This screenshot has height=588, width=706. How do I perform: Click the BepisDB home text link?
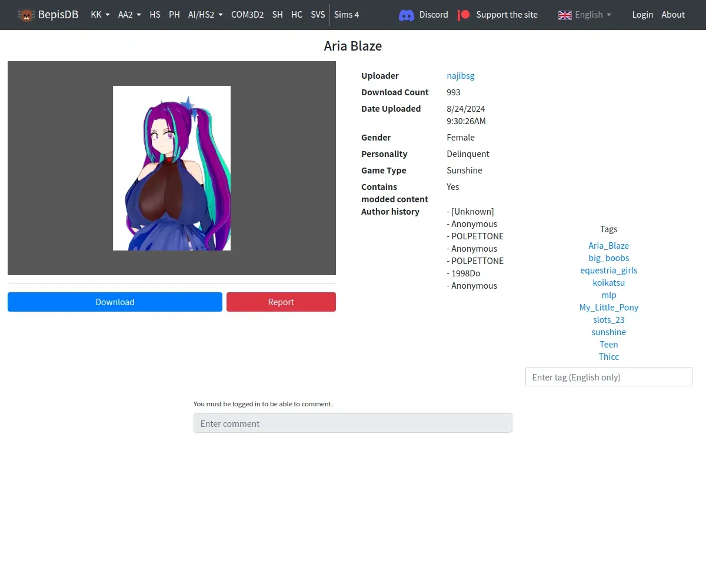(58, 15)
